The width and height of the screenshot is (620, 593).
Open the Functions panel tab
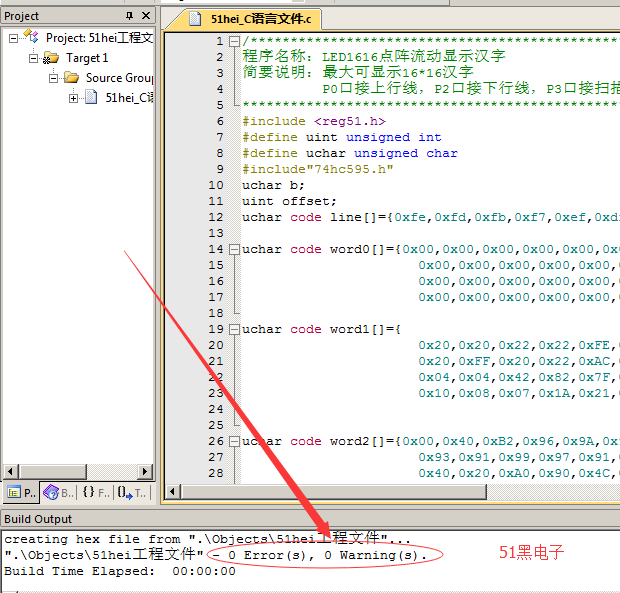click(95, 492)
